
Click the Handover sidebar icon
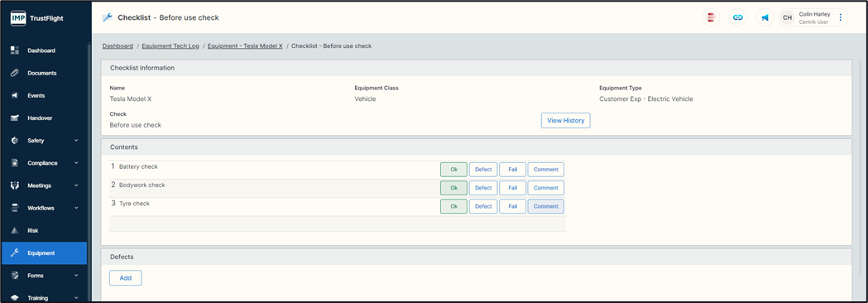click(x=15, y=118)
